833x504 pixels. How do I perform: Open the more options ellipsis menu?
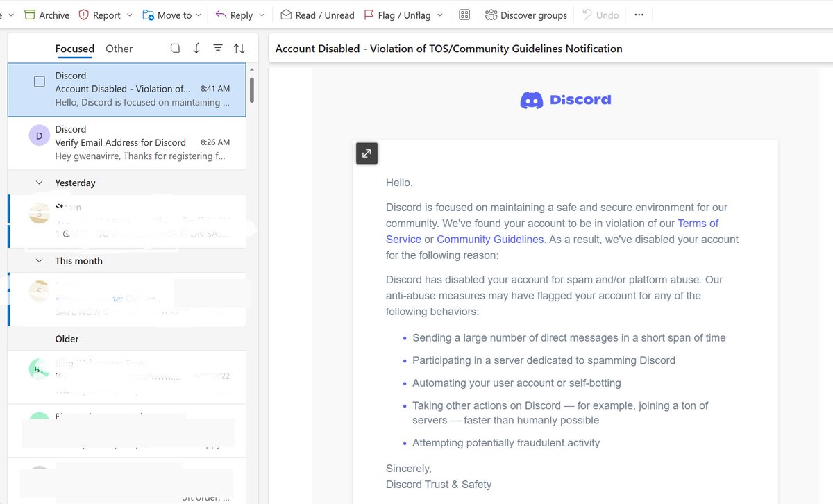coord(639,15)
